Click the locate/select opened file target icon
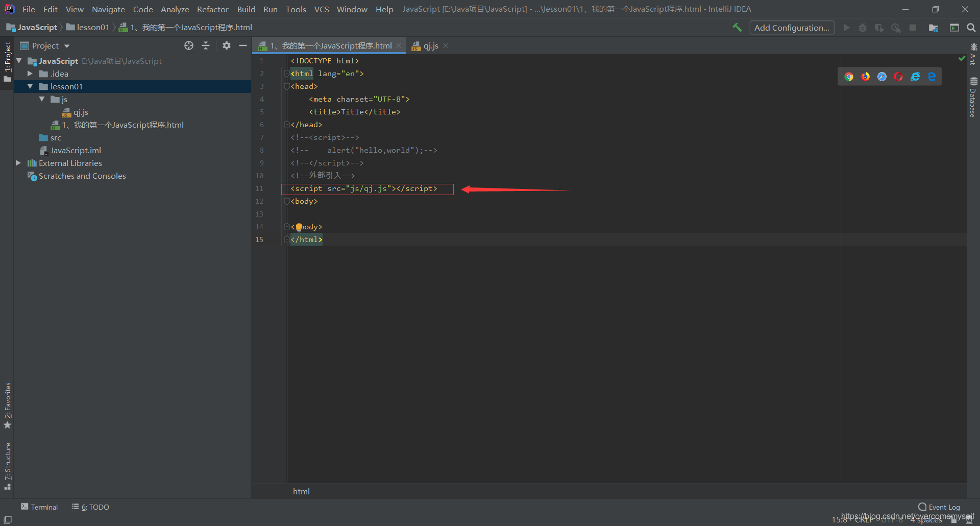 [x=189, y=45]
